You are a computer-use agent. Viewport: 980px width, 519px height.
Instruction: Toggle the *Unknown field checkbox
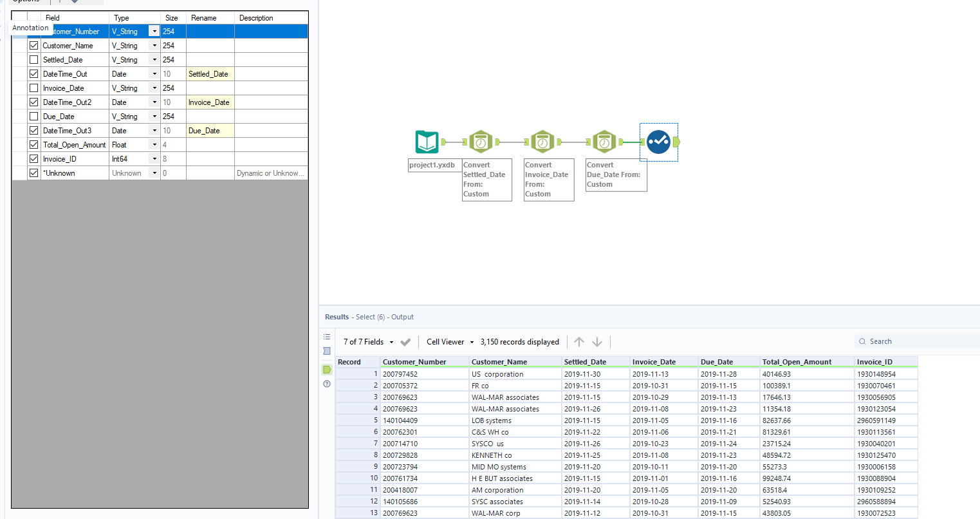pos(33,173)
